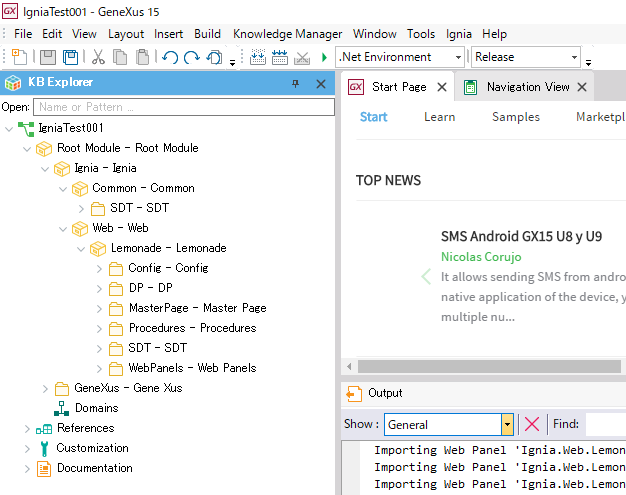
Task: Click previous news arrow in Top News
Action: [426, 276]
